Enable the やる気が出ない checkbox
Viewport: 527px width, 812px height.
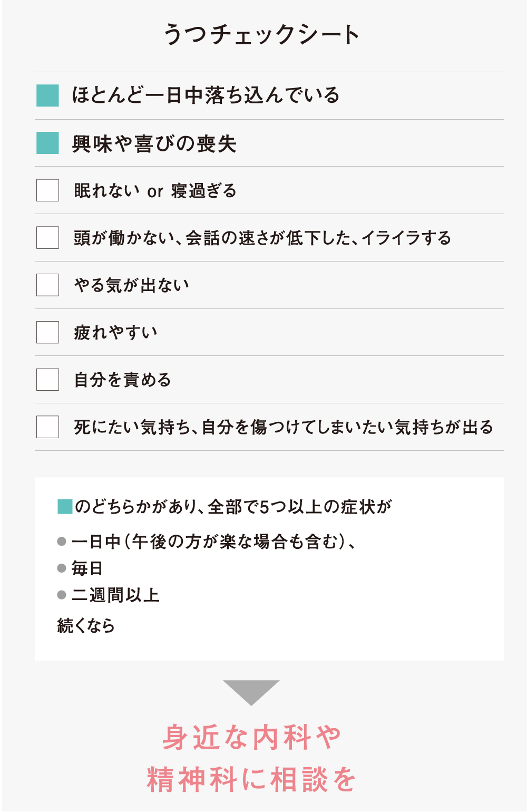47,285
